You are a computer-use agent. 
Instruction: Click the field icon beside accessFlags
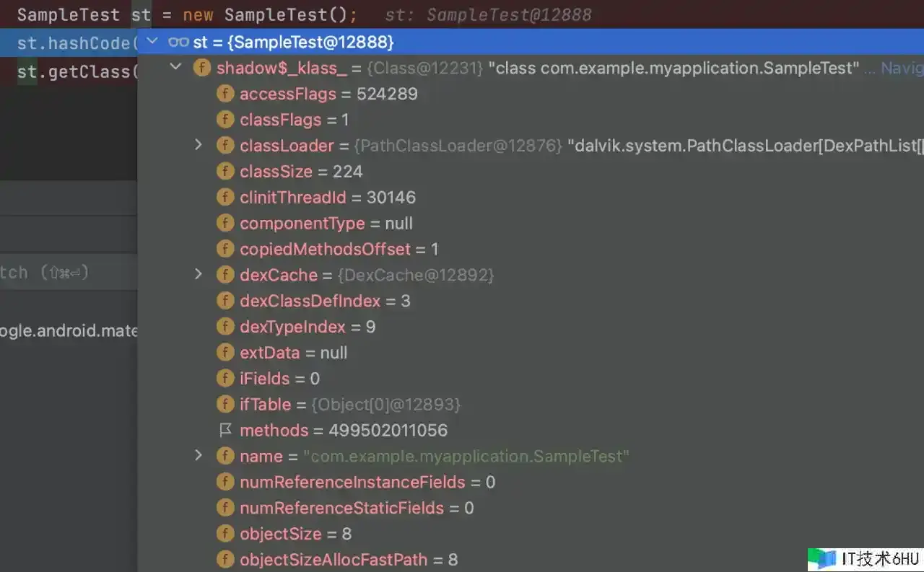[x=226, y=94]
